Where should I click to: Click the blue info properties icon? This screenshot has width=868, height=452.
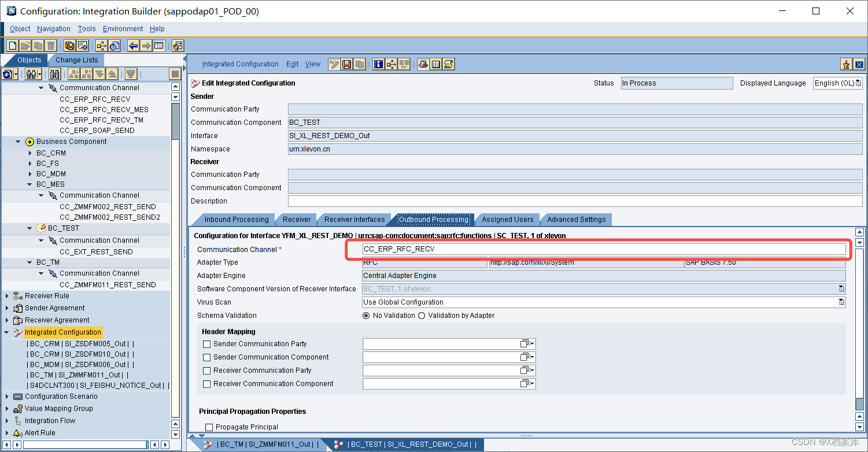[x=379, y=64]
